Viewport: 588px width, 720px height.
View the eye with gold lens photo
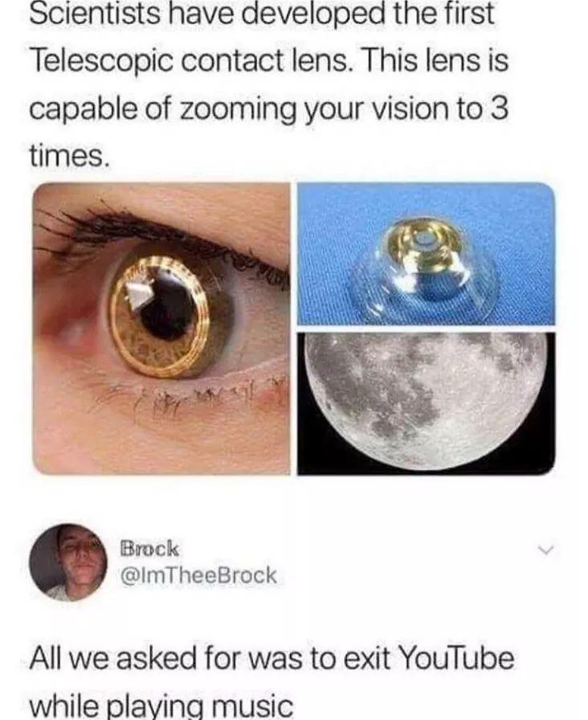[x=161, y=329]
